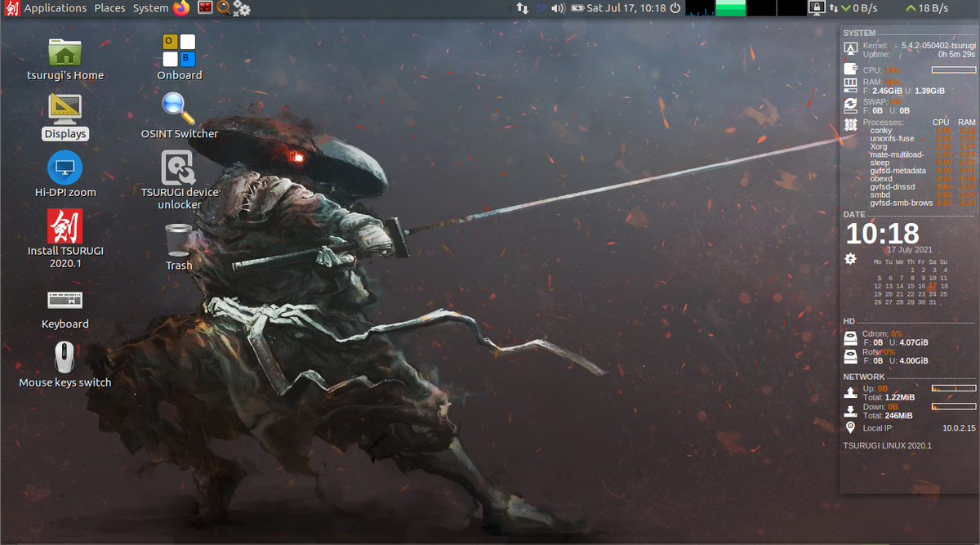Click the Up network graph bar

click(954, 389)
